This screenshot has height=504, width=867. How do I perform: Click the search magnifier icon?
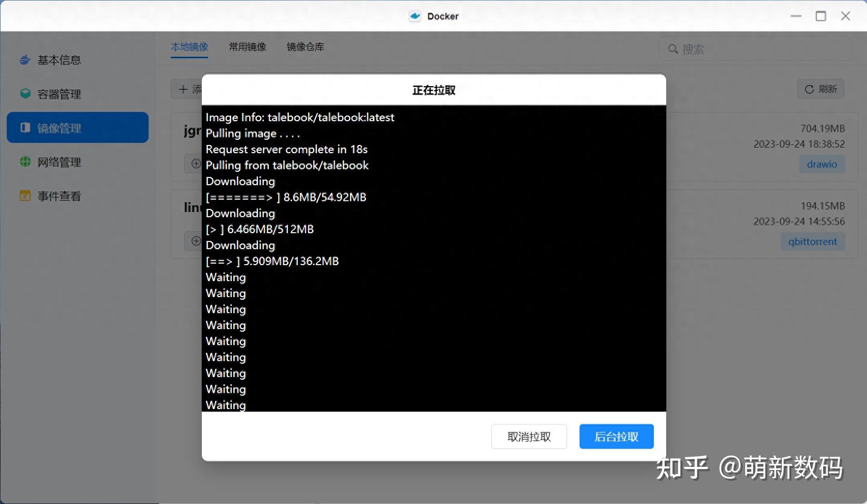coord(673,49)
